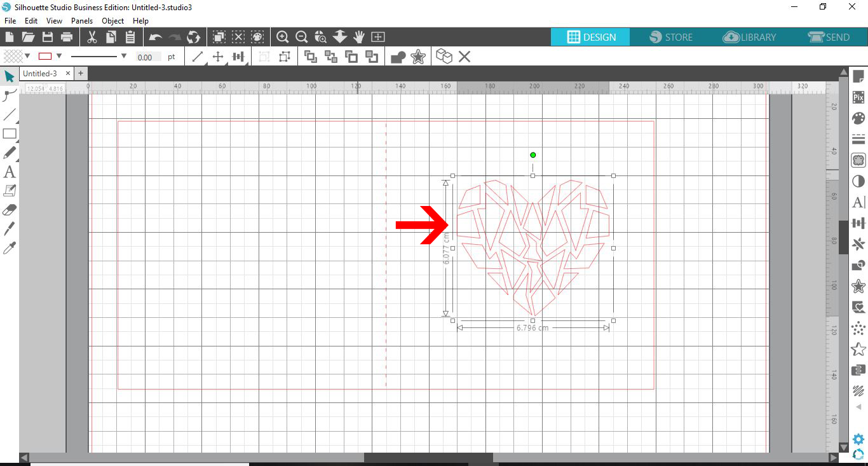Redo the undone action
Image resolution: width=868 pixels, height=466 pixels.
(174, 37)
